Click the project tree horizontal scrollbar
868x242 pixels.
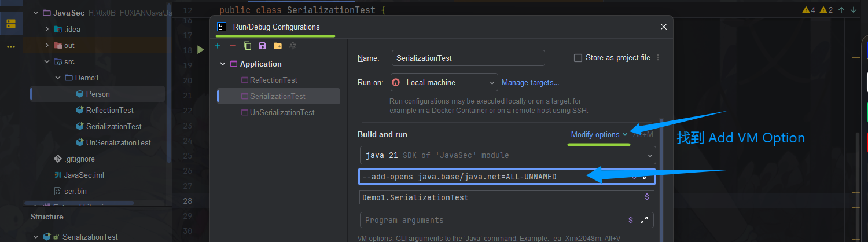(x=80, y=203)
